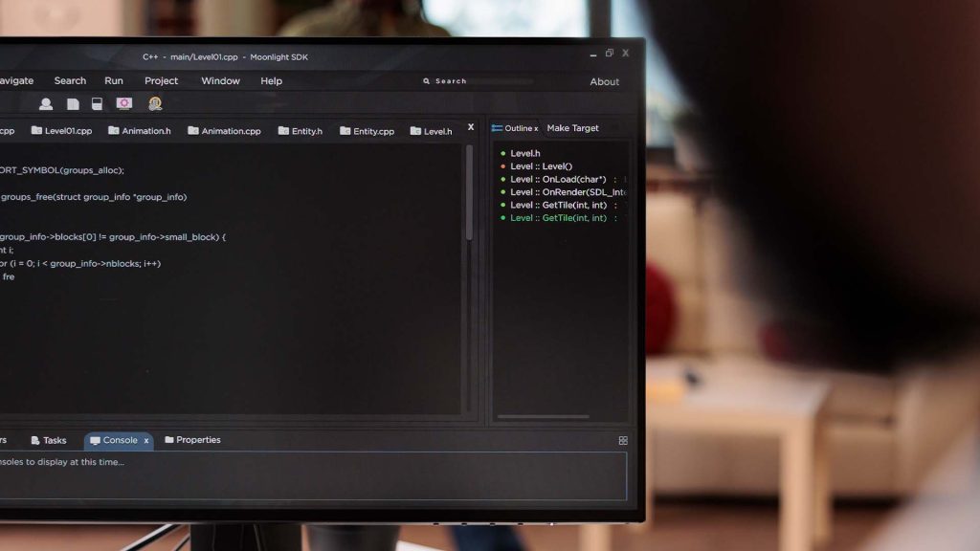Click the orange search-user icon in toolbar
This screenshot has width=980, height=551.
155,103
